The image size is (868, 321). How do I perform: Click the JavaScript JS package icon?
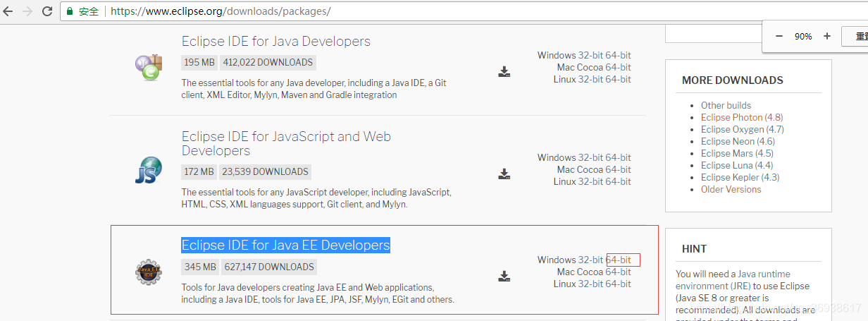click(x=149, y=170)
